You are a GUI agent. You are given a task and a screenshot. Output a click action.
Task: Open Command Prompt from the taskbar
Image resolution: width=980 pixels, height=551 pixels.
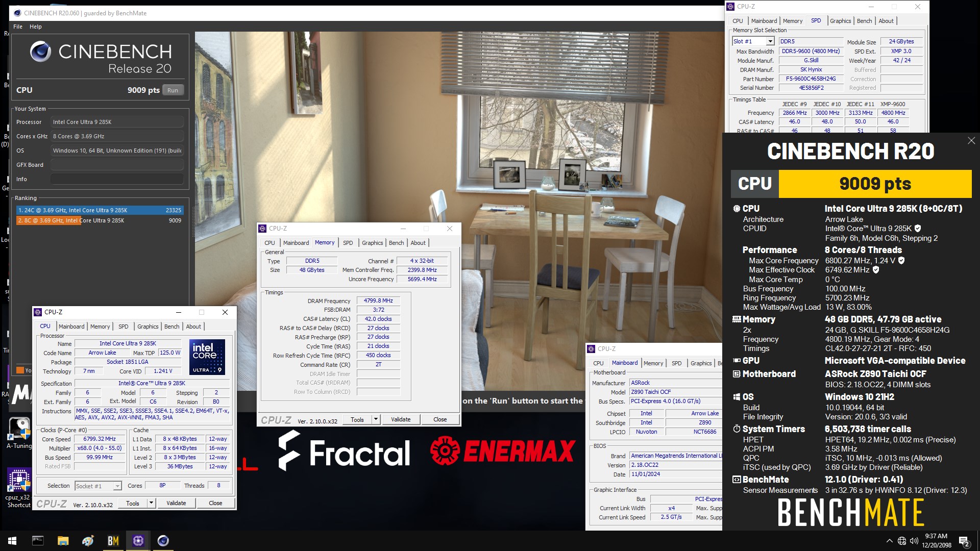(x=38, y=541)
